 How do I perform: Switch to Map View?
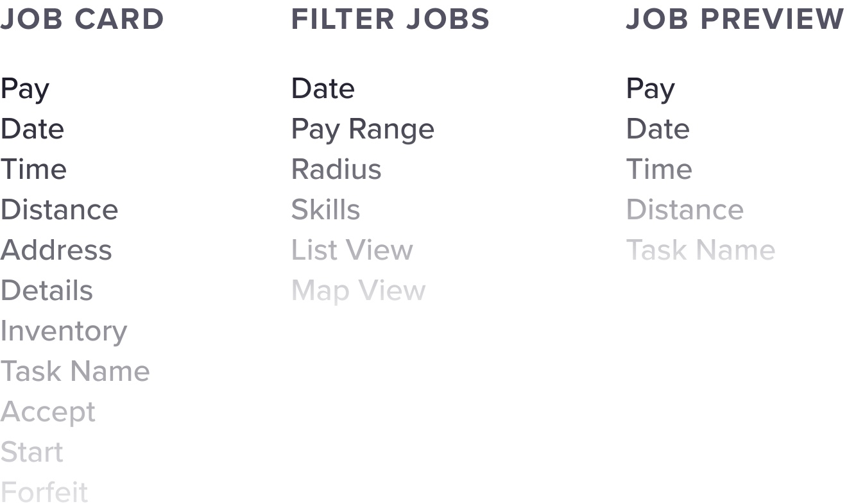pyautogui.click(x=358, y=291)
